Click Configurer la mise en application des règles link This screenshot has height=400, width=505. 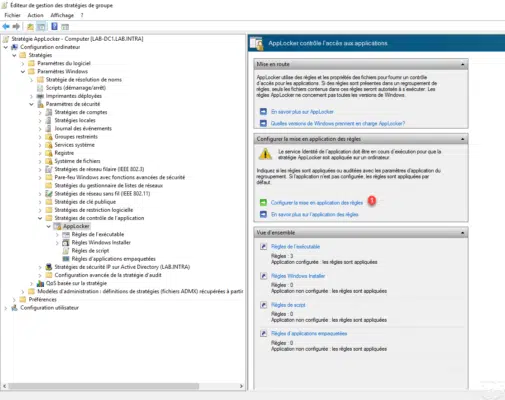click(317, 203)
